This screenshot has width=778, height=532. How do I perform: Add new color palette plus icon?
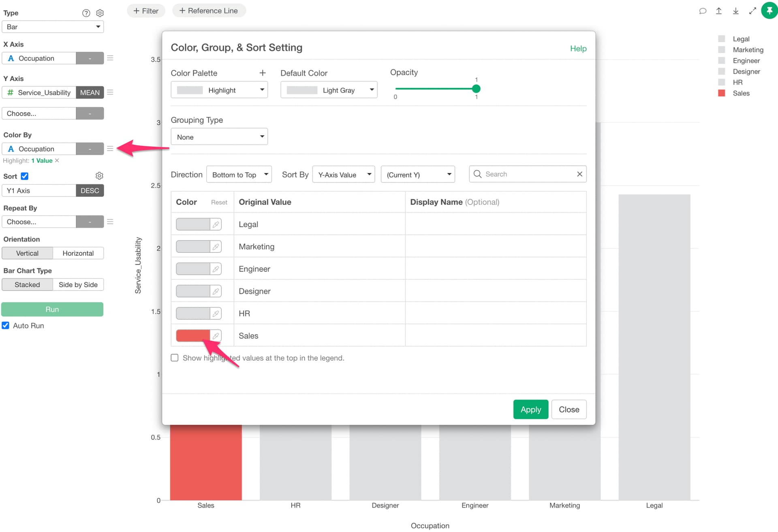pos(263,73)
